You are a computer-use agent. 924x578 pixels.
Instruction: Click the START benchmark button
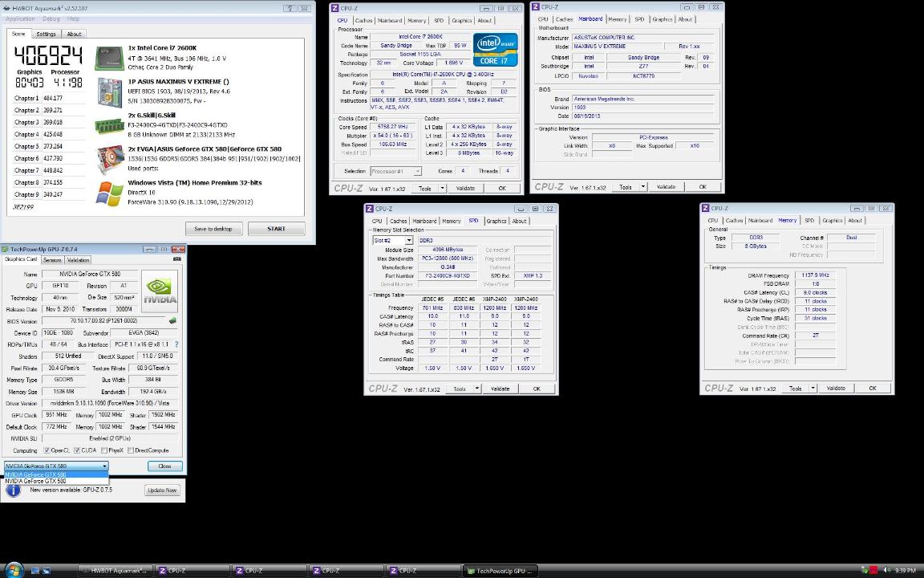[x=277, y=229]
